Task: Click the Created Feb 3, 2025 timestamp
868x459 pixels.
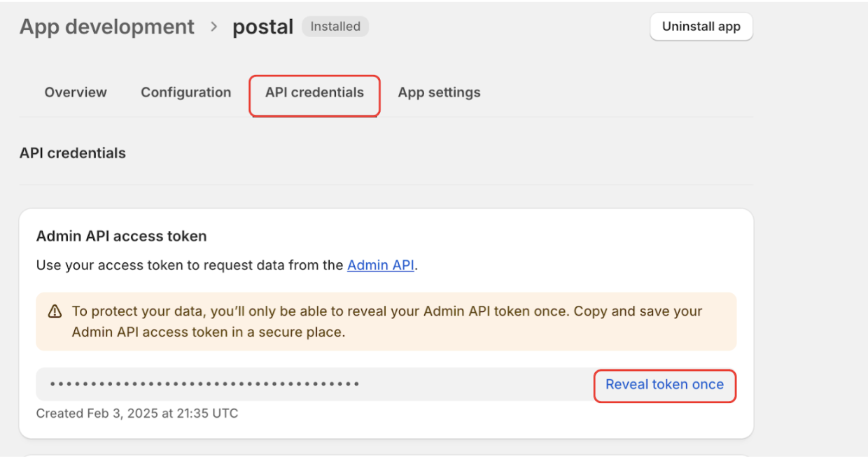Action: click(137, 414)
